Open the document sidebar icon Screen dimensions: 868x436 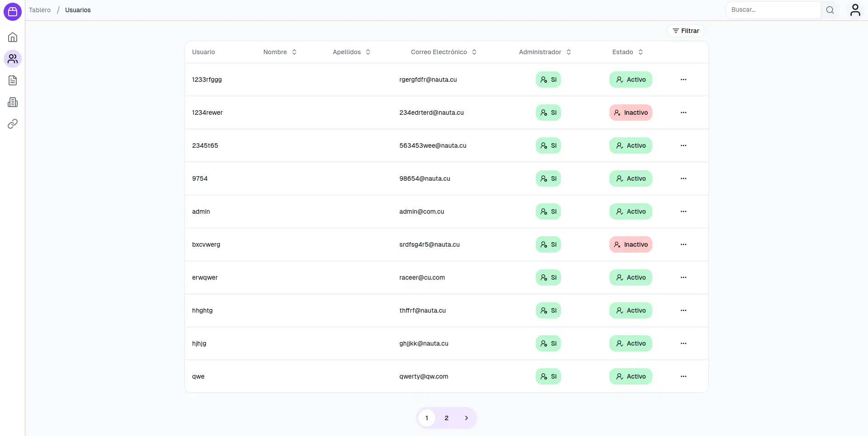pos(13,80)
